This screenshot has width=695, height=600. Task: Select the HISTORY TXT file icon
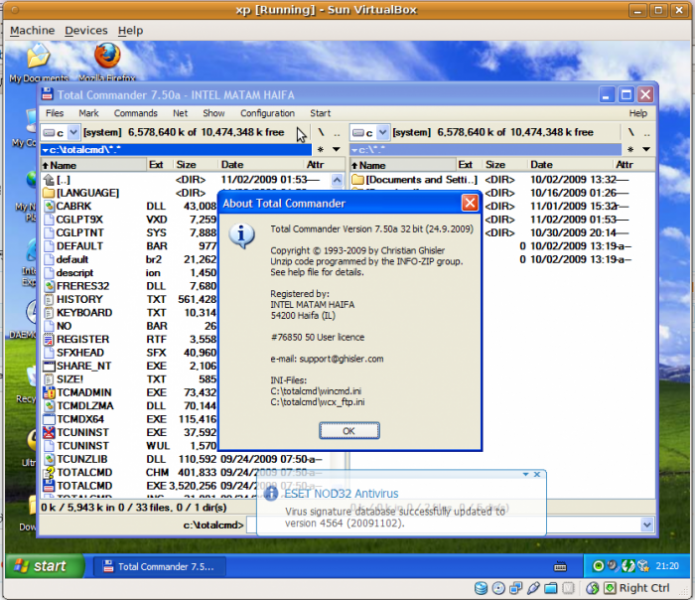pyautogui.click(x=49, y=299)
